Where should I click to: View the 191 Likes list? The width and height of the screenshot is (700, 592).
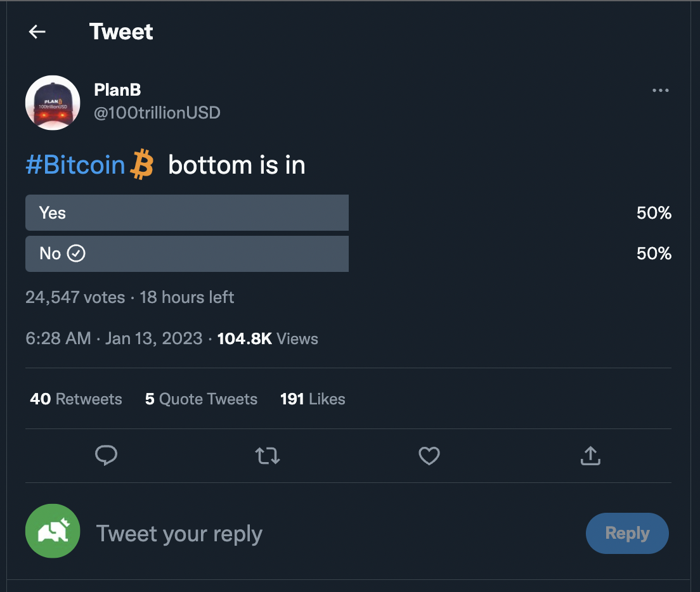(313, 399)
